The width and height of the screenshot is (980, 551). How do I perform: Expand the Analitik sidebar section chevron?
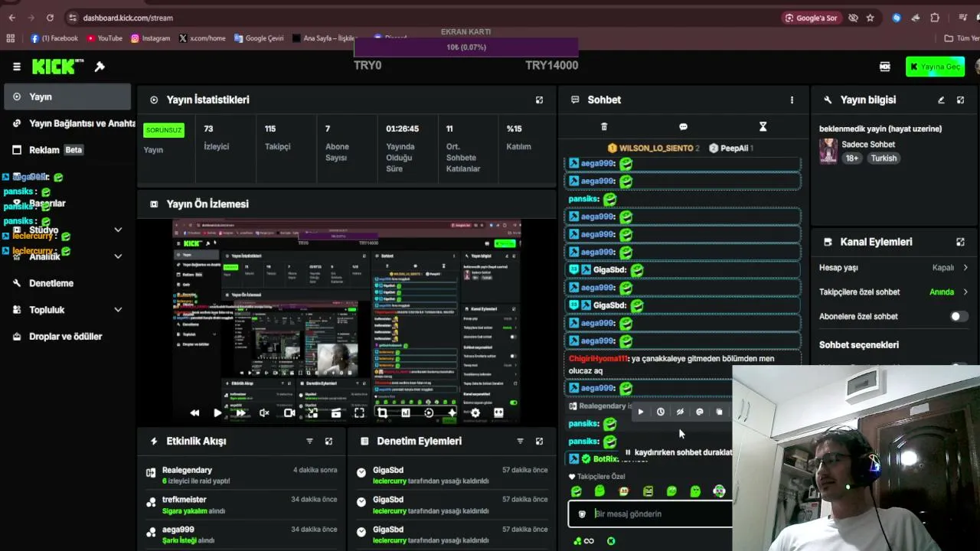(118, 256)
